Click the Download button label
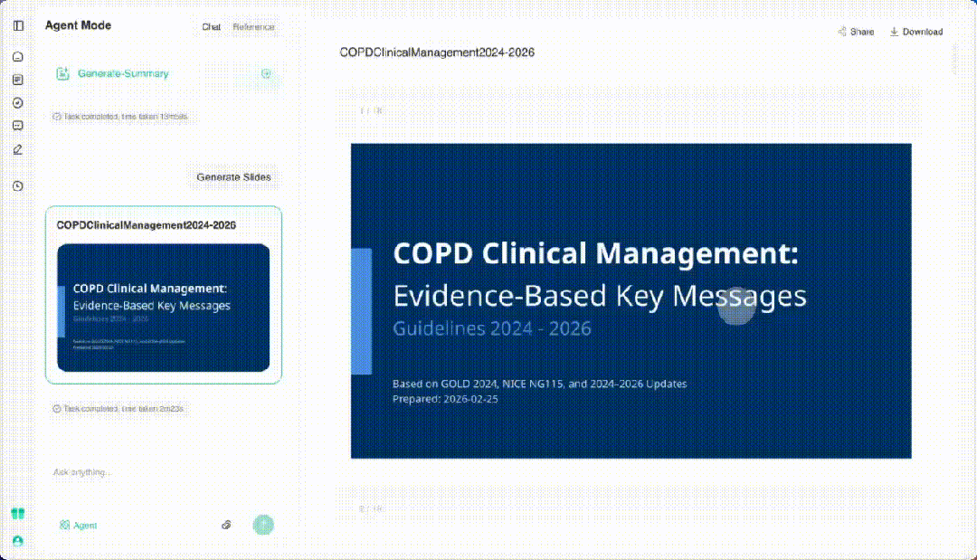 (923, 32)
